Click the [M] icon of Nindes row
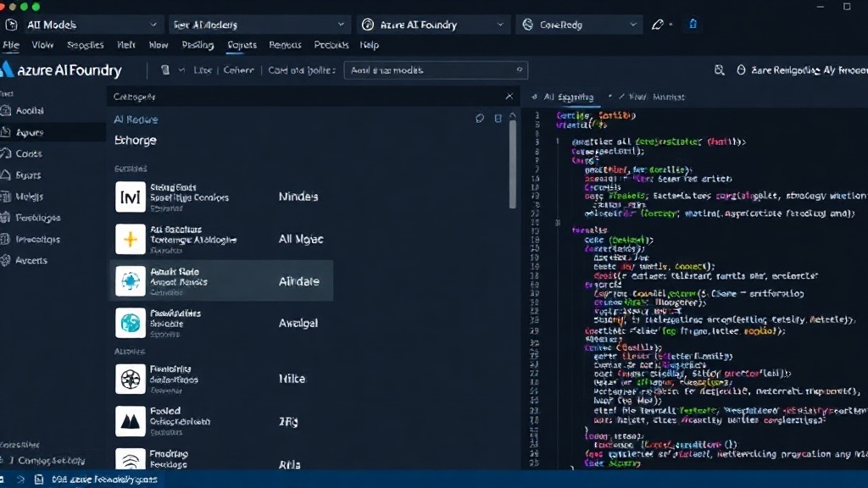Image resolution: width=868 pixels, height=488 pixels. coord(130,197)
